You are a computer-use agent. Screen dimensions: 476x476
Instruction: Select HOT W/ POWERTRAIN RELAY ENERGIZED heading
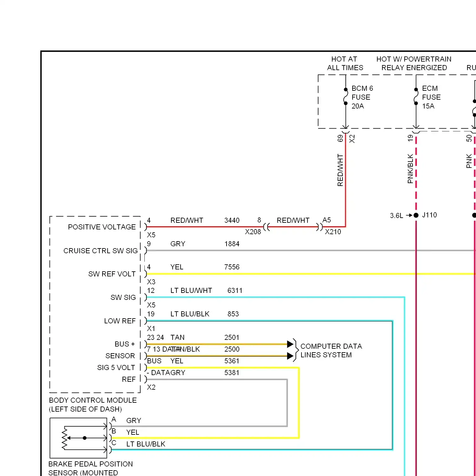click(x=414, y=63)
